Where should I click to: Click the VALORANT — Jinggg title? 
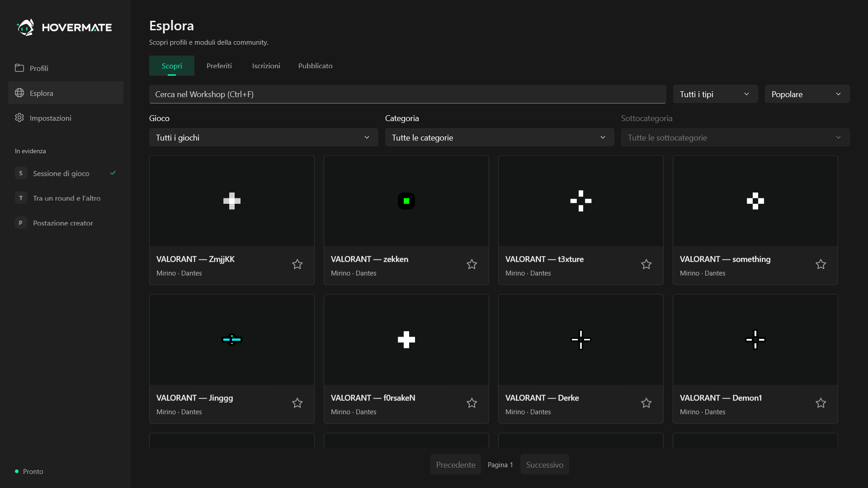pos(195,398)
